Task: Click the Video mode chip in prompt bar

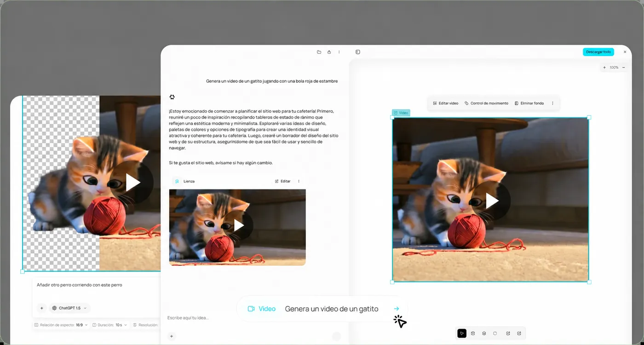Action: (262, 309)
